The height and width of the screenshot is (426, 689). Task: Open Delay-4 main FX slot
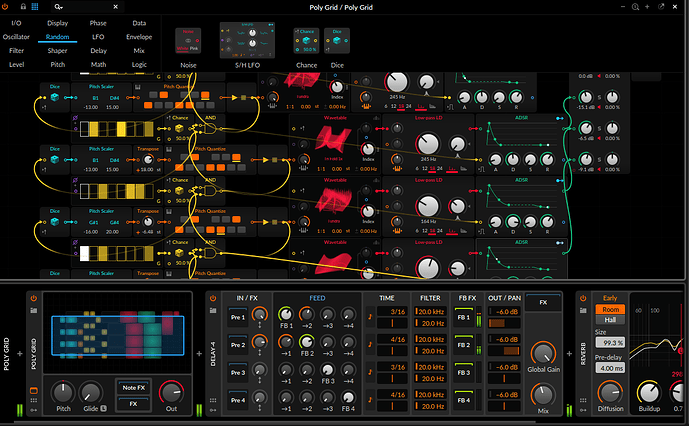pyautogui.click(x=543, y=302)
